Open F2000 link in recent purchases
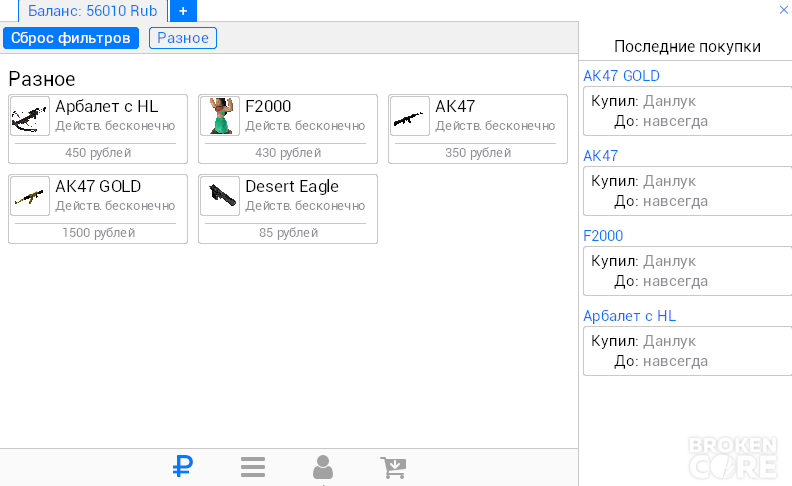Screen dimensions: 792x486 coord(603,236)
